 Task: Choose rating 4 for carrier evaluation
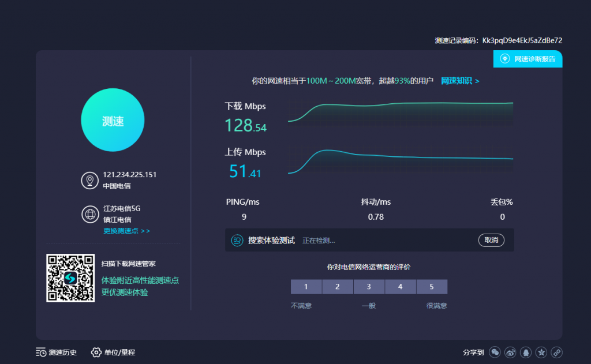400,287
